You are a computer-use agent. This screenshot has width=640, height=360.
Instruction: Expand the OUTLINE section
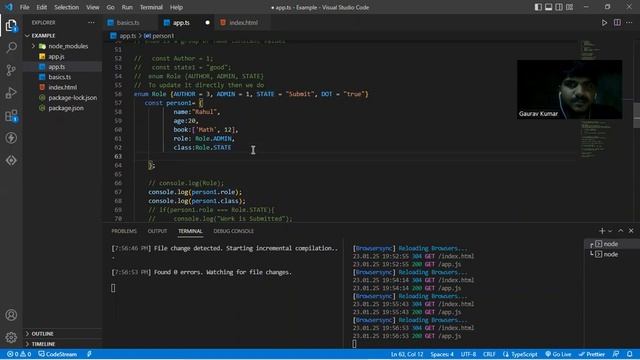tap(62, 334)
